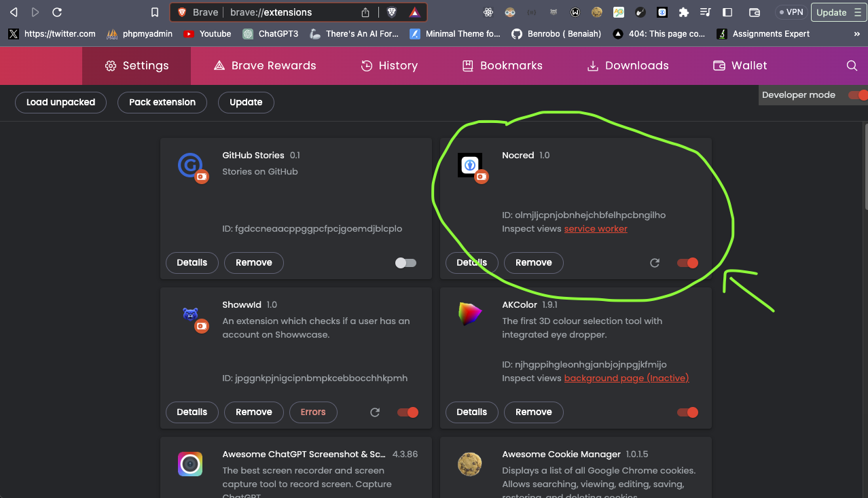The width and height of the screenshot is (868, 498).
Task: Open the Benrobo GitHub bookmark
Action: point(556,33)
